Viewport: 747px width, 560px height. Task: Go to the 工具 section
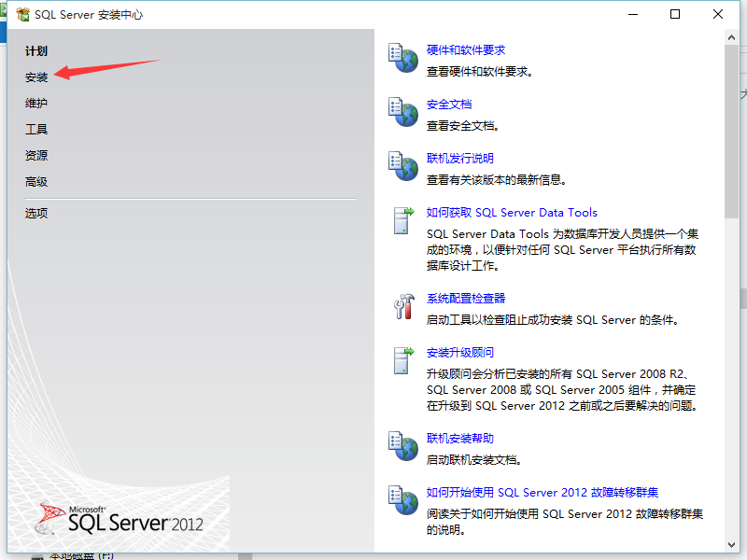pos(36,130)
